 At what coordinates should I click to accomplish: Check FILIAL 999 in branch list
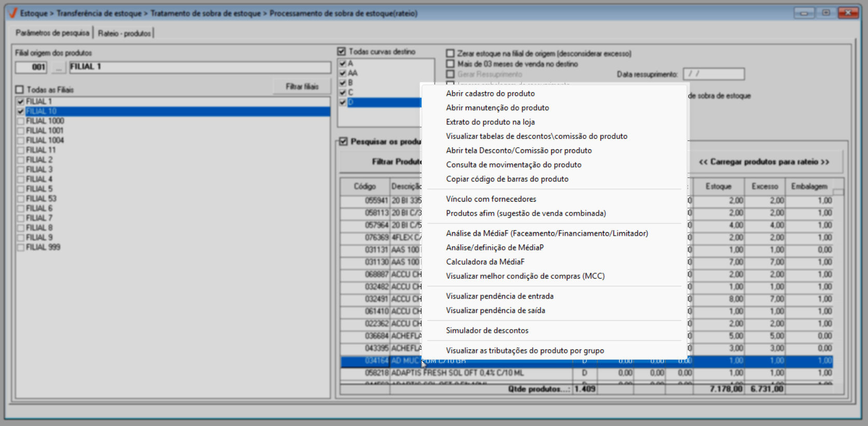pyautogui.click(x=21, y=248)
